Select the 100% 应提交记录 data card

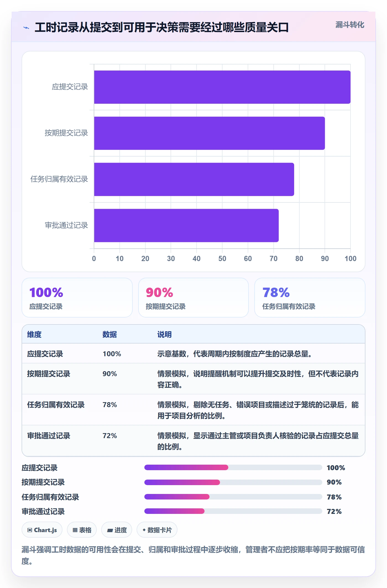pos(77,298)
